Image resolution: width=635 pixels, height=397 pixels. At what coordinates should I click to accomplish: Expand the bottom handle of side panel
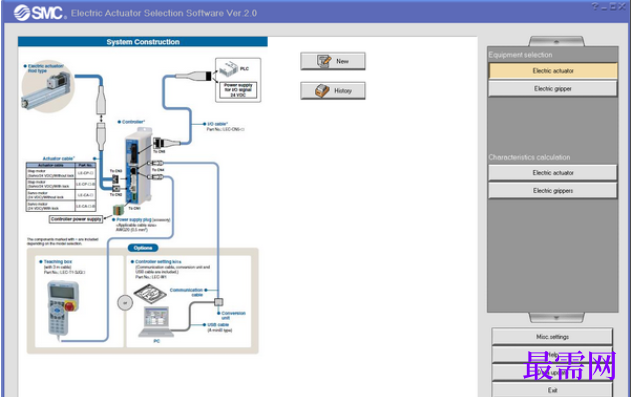(556, 317)
